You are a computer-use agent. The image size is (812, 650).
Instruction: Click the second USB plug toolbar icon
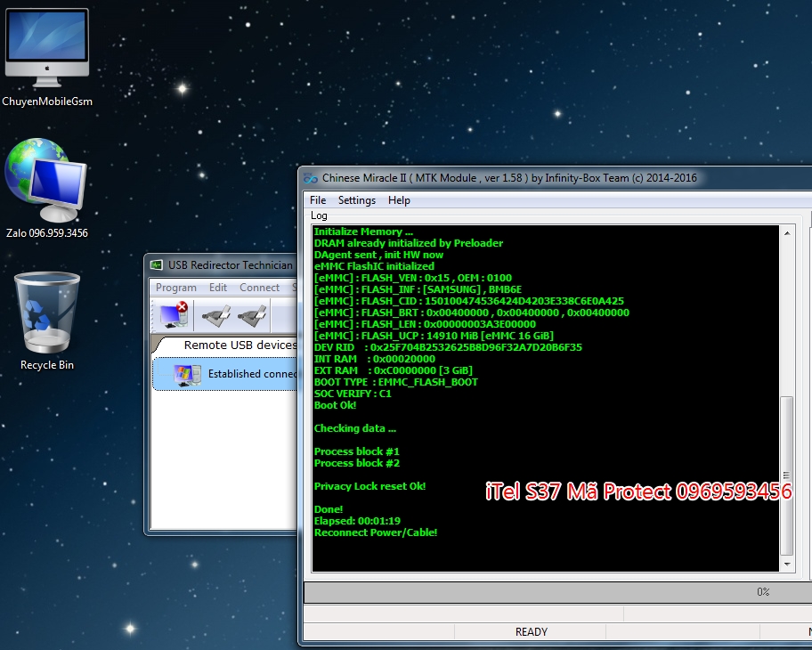click(252, 315)
